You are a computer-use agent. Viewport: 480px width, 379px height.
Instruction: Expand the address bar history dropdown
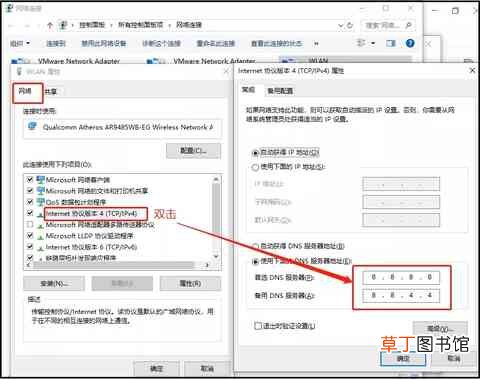[340, 25]
